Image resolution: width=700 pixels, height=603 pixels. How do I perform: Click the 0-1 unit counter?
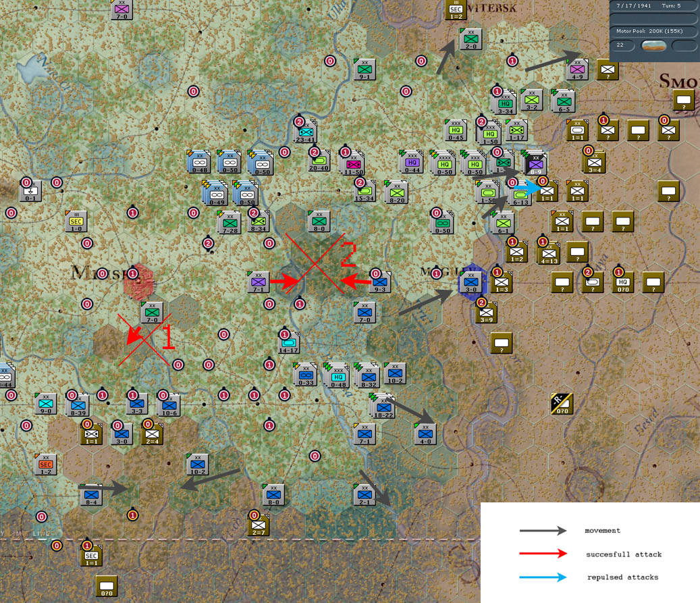point(30,191)
